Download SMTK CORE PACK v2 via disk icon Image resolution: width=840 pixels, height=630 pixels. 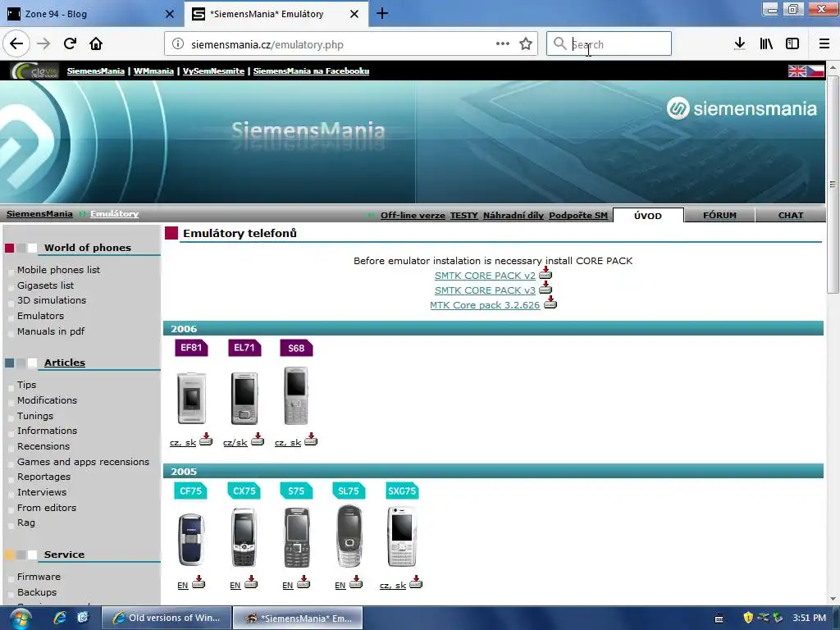click(546, 274)
